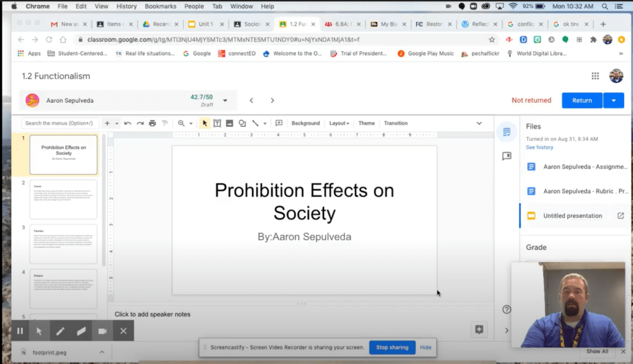The image size is (633, 364).
Task: Open the Bookmarks menu in menu bar
Action: pos(160,6)
